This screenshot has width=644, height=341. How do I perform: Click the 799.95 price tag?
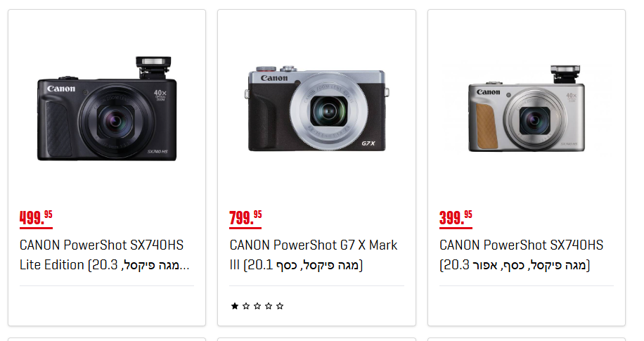point(245,218)
